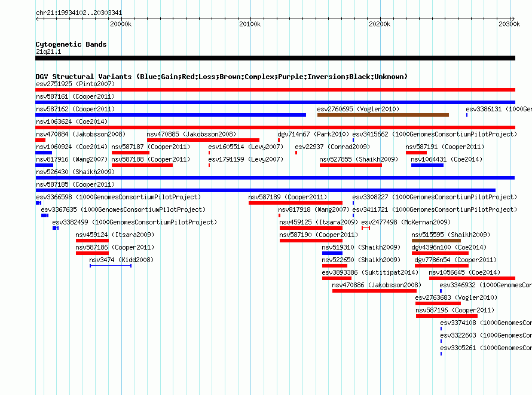Viewport: 532px width, 395px height.
Task: Click the black 21q21.1 cytogenetic band
Action: click(x=275, y=58)
